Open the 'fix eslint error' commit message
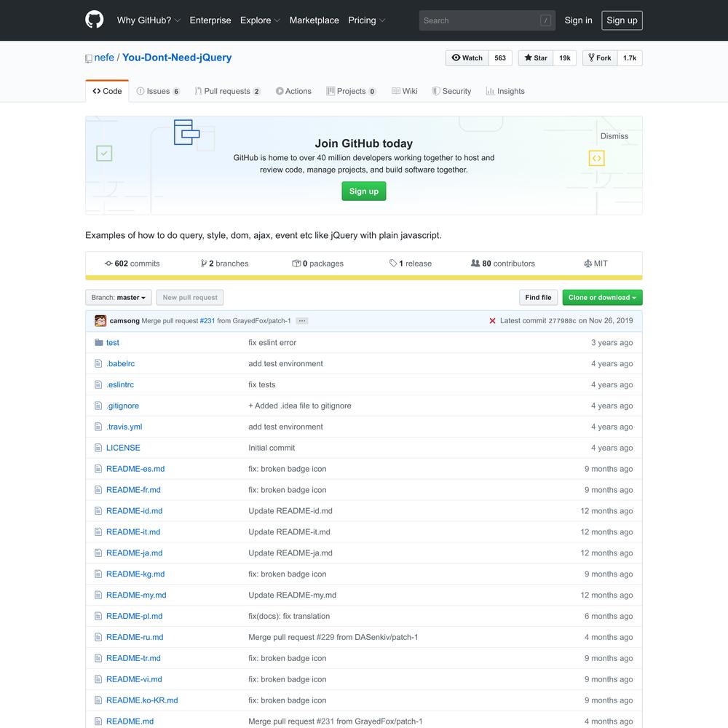Viewport: 728px width, 728px height. click(x=272, y=343)
